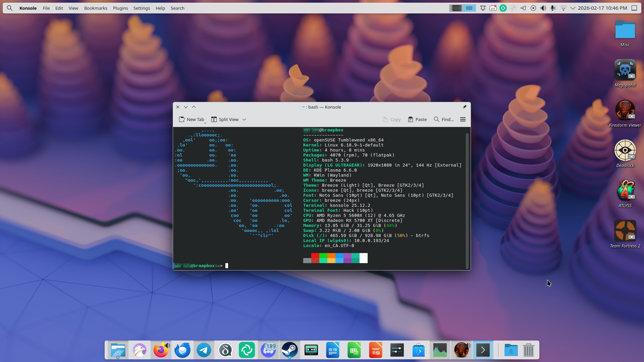The image size is (644, 362).
Task: Expand hidden system tray icons chevron
Action: click(x=573, y=8)
